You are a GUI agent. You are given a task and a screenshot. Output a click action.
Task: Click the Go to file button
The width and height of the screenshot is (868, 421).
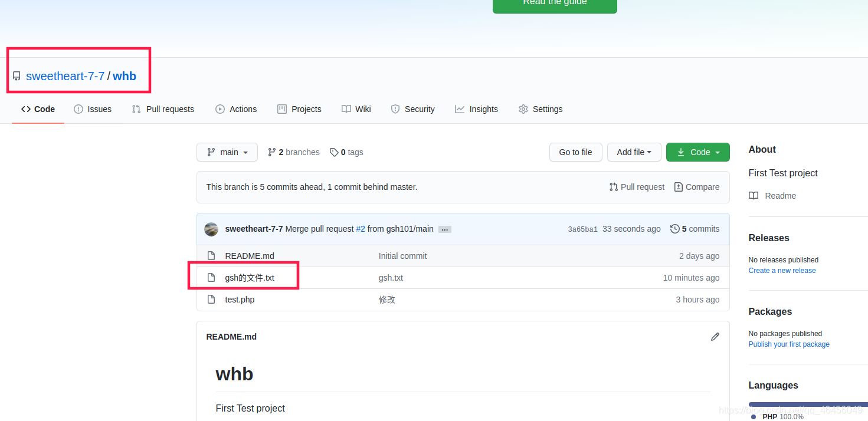tap(575, 152)
